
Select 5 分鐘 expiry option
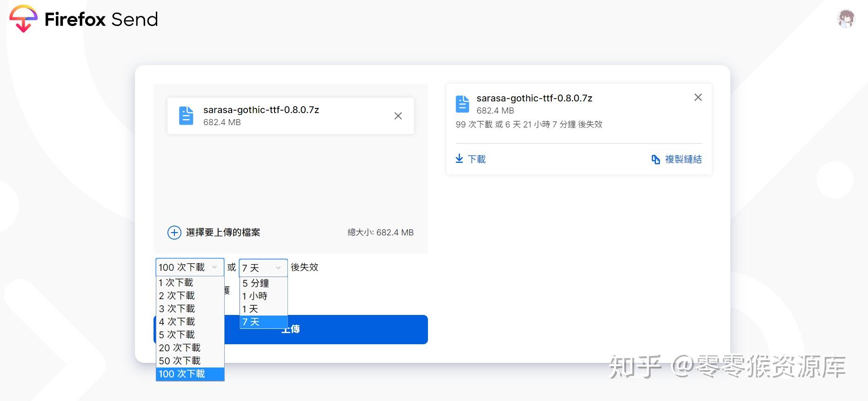point(263,283)
